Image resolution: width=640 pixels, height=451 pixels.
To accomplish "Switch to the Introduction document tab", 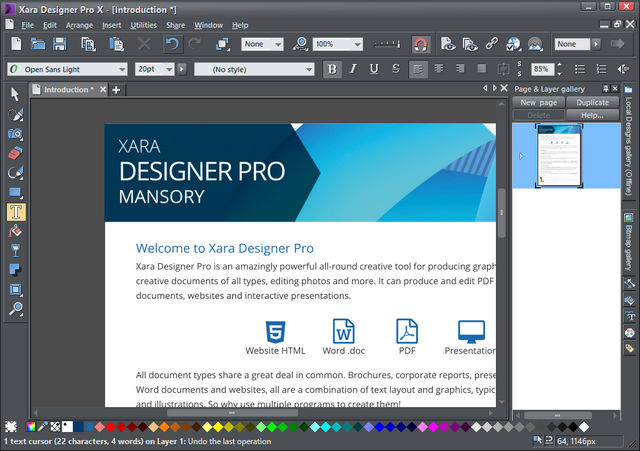I will click(x=68, y=90).
